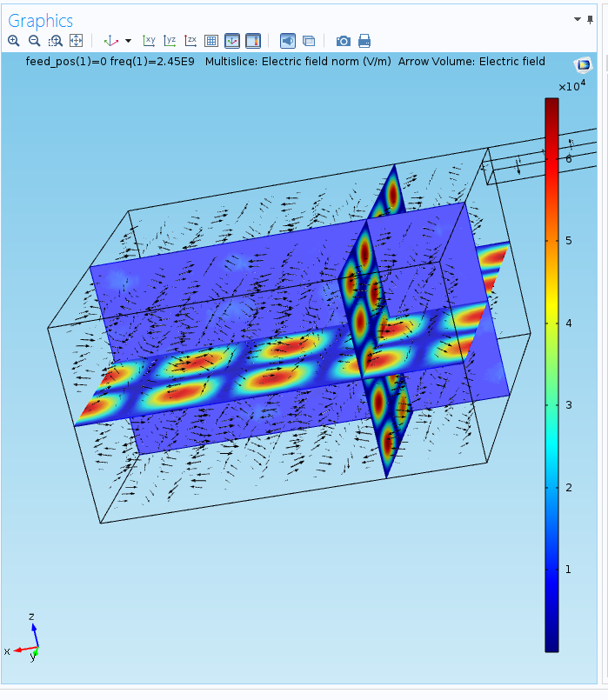Toggle transparency button

[309, 41]
